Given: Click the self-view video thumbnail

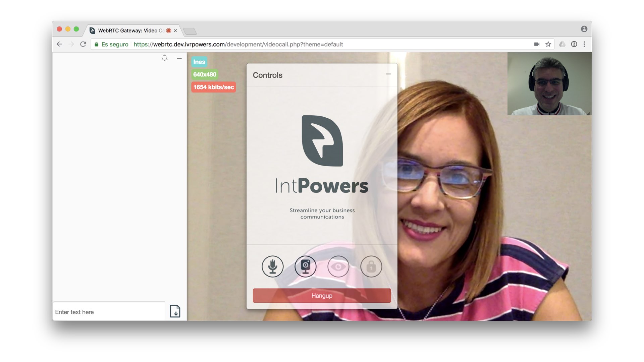Looking at the screenshot, I should coord(549,84).
